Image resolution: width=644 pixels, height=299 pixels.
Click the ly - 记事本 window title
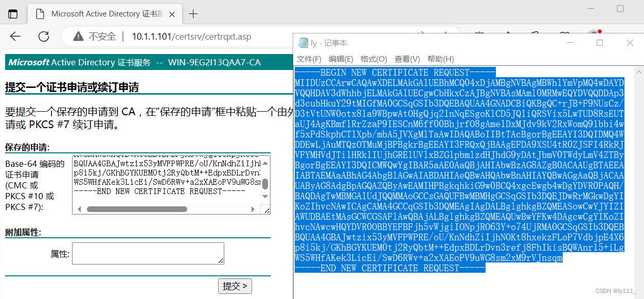(x=329, y=43)
